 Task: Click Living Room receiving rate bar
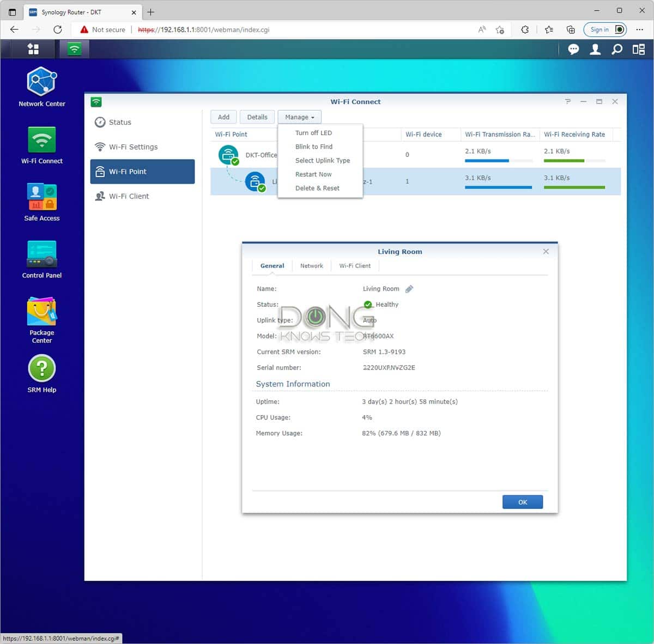pyautogui.click(x=574, y=187)
